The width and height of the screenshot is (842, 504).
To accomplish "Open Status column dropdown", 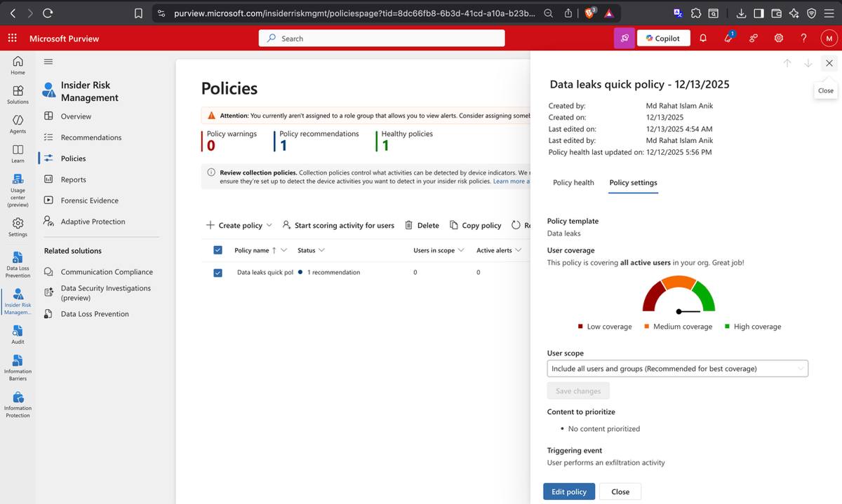I will (321, 250).
